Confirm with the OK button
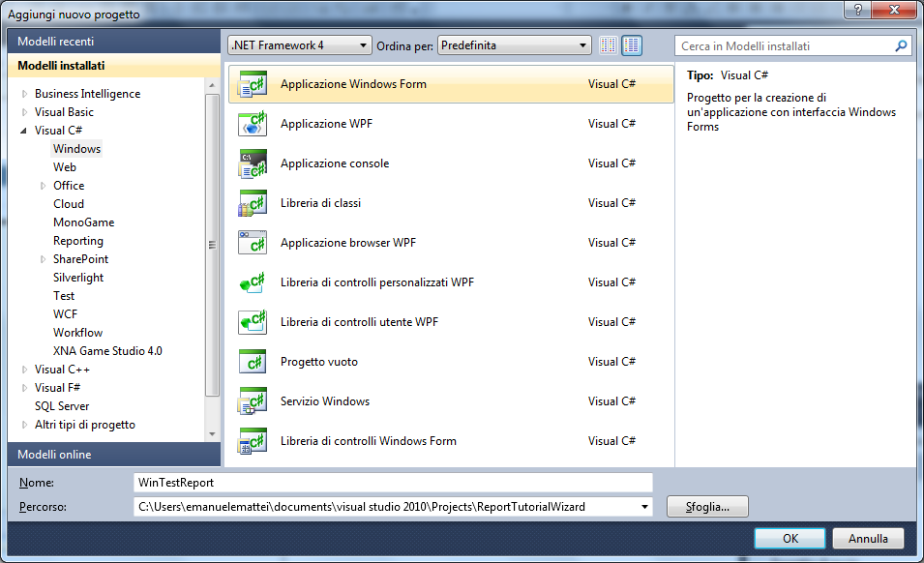The width and height of the screenshot is (924, 563). [x=790, y=538]
